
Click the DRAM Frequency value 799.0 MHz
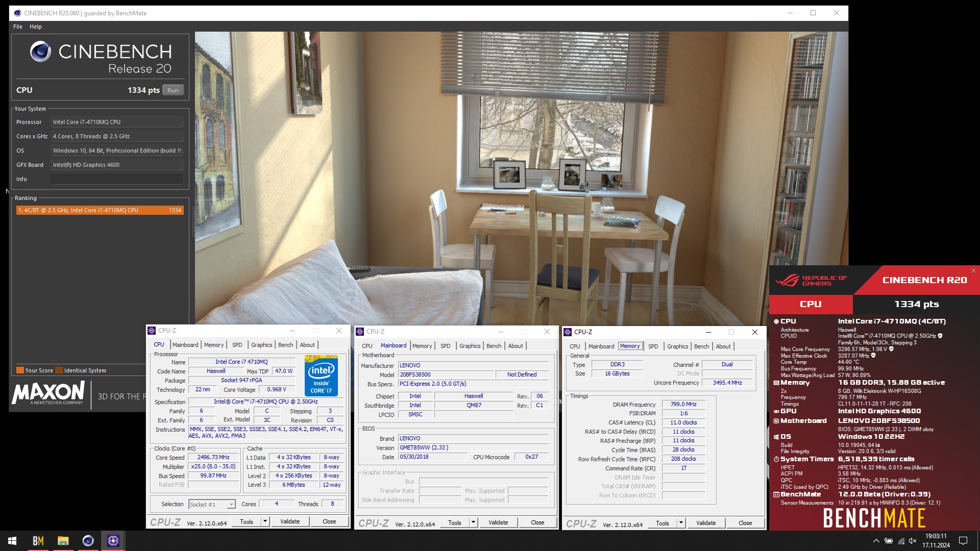pyautogui.click(x=683, y=404)
